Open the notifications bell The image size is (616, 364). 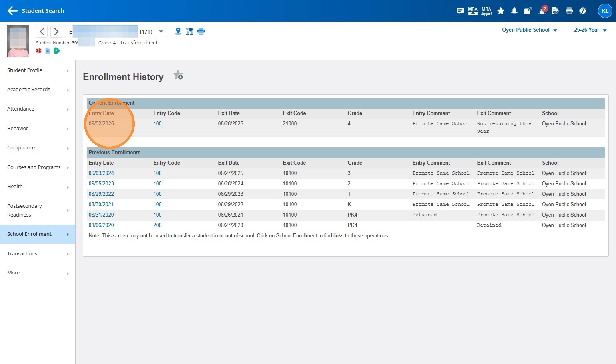click(x=514, y=11)
